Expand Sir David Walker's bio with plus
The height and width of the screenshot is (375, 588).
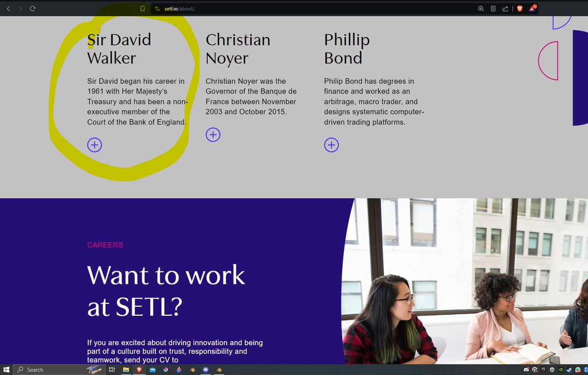[x=95, y=145]
